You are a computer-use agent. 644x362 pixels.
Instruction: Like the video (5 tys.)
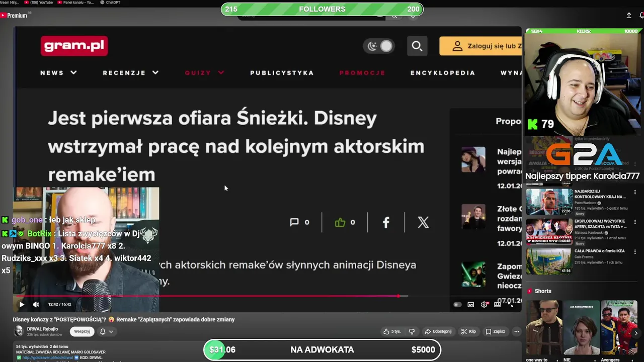click(x=392, y=331)
